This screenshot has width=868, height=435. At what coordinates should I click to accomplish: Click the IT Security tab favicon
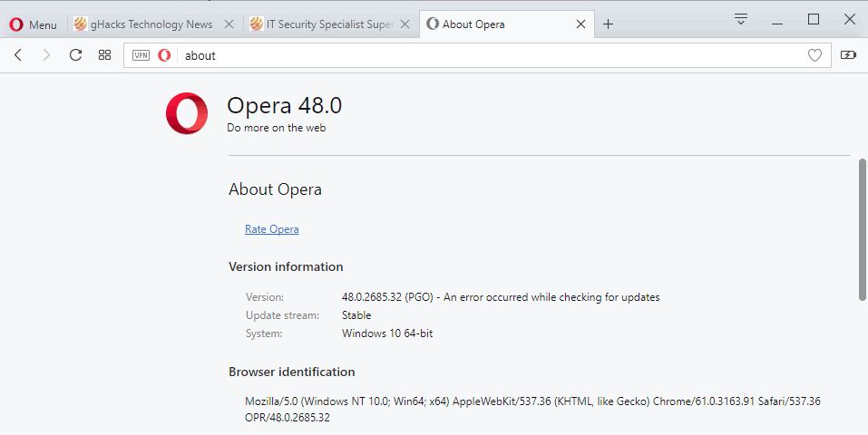tap(256, 24)
